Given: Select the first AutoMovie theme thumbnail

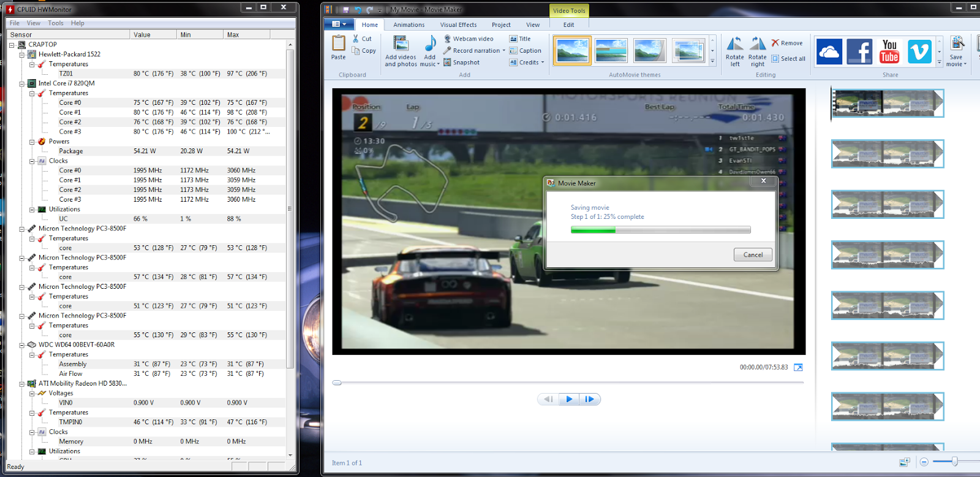Looking at the screenshot, I should coord(572,50).
